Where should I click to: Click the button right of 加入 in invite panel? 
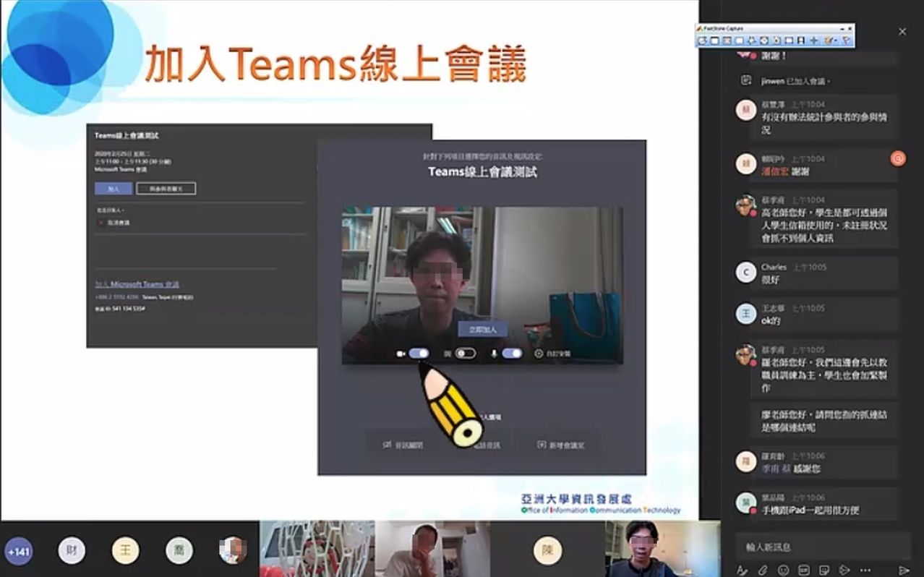tap(166, 189)
